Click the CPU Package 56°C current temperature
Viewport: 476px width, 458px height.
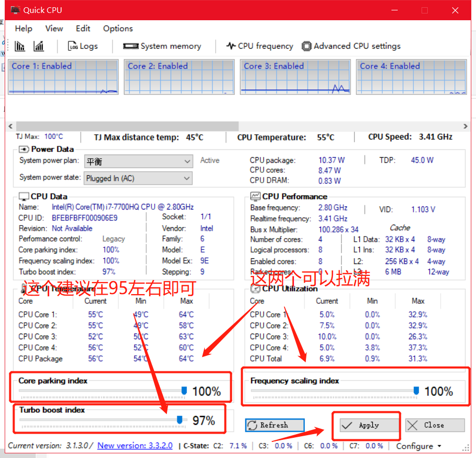95,359
